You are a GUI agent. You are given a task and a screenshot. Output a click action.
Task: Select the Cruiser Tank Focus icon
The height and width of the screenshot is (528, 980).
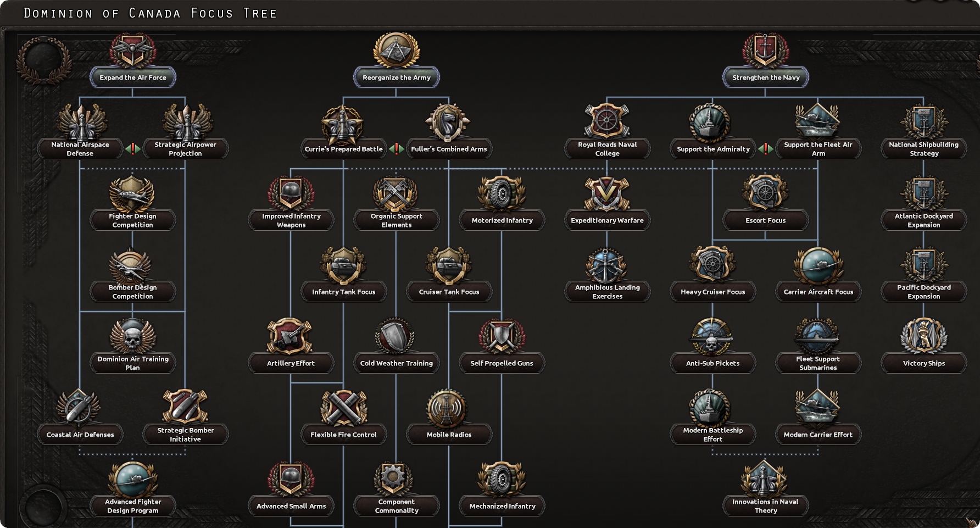(x=449, y=265)
